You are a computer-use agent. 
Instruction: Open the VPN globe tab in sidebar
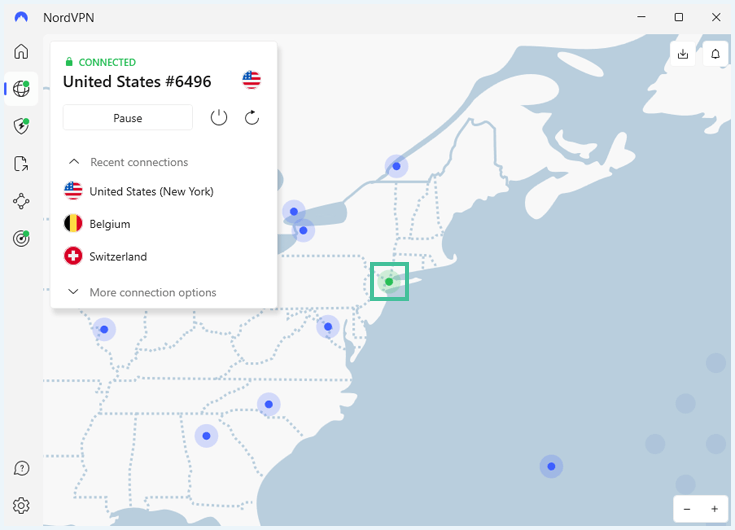tap(21, 89)
